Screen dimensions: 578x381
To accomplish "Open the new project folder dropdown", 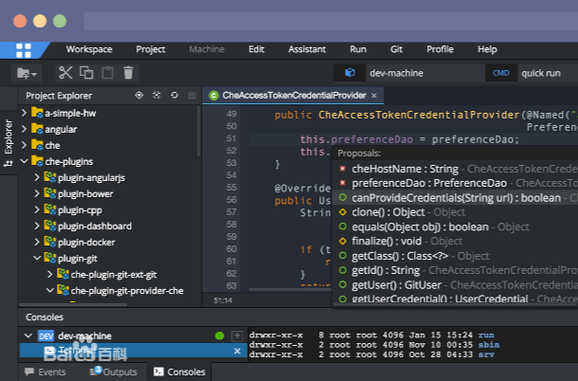I will (27, 73).
